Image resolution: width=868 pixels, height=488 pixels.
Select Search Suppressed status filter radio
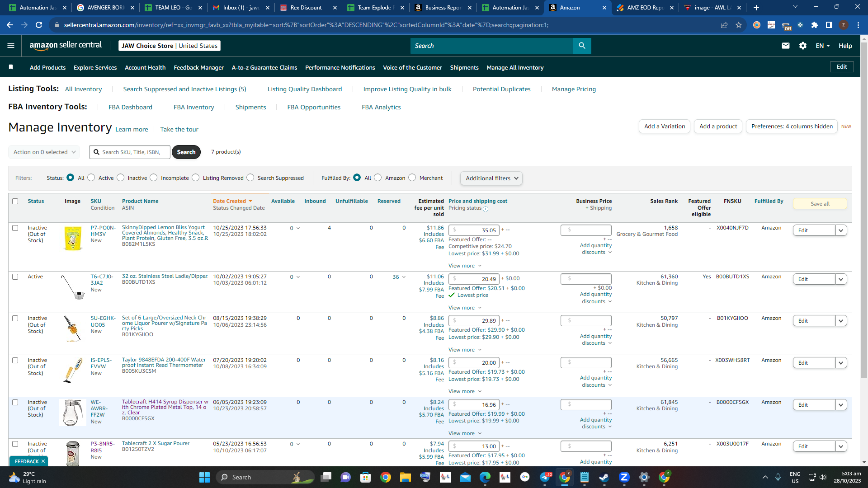250,178
